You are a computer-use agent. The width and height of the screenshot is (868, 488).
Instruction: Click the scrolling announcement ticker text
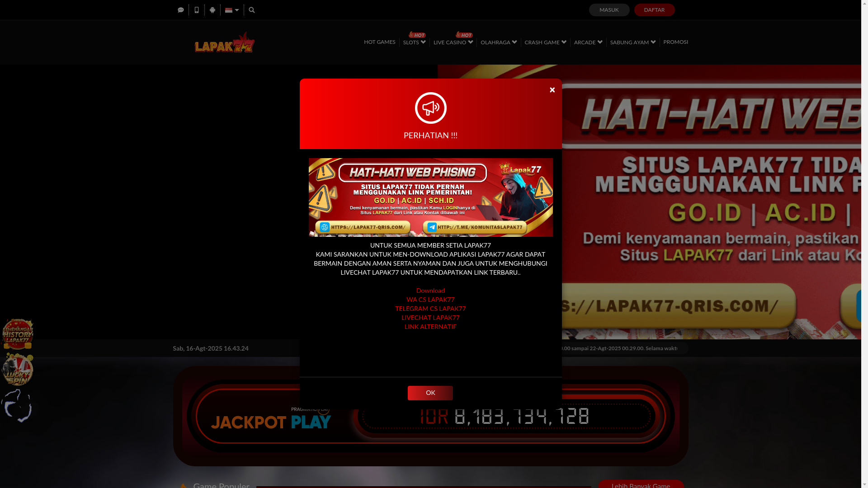pos(619,348)
